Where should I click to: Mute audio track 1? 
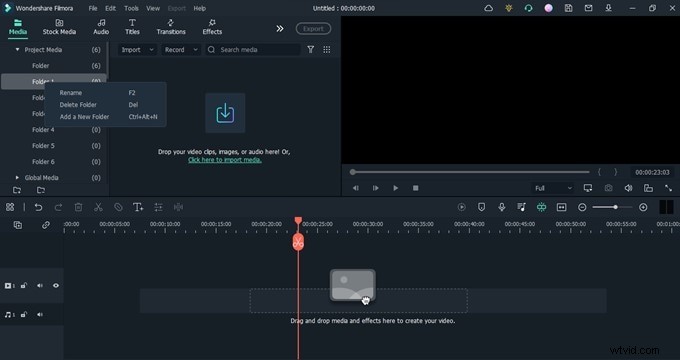tap(40, 314)
